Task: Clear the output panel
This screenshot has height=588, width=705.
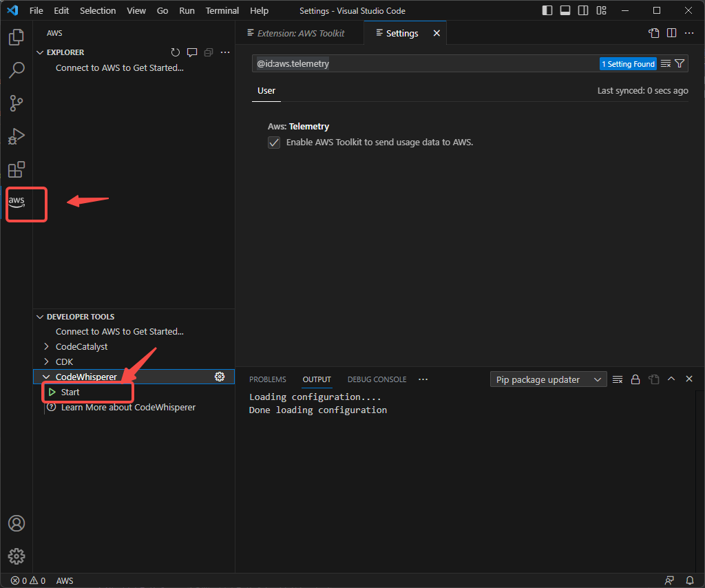Action: pyautogui.click(x=618, y=379)
